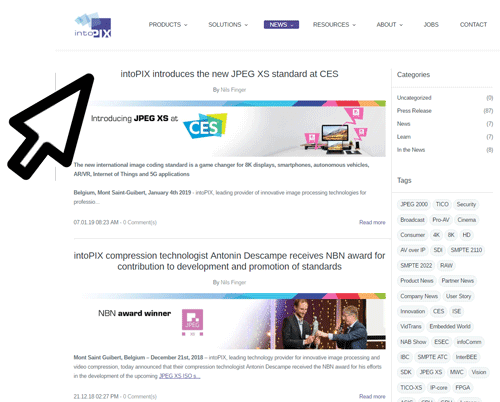The image size is (500, 402).
Task: Filter by NAB Show tag
Action: [413, 342]
